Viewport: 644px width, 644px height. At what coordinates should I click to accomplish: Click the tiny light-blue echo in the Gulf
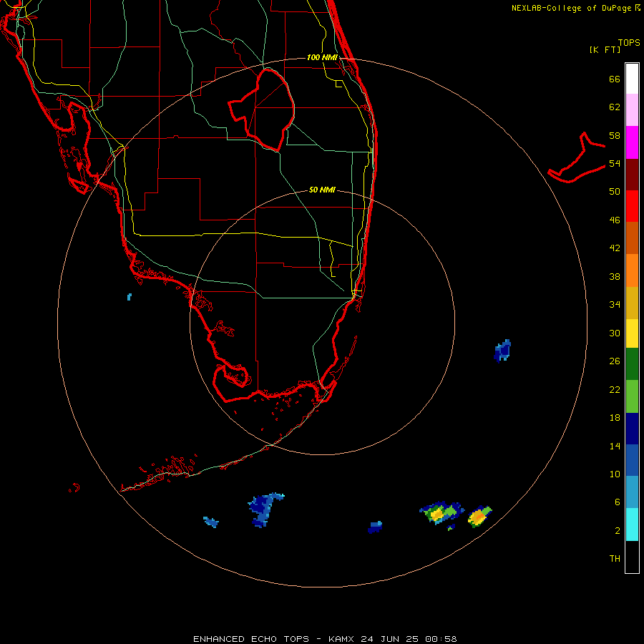[130, 296]
